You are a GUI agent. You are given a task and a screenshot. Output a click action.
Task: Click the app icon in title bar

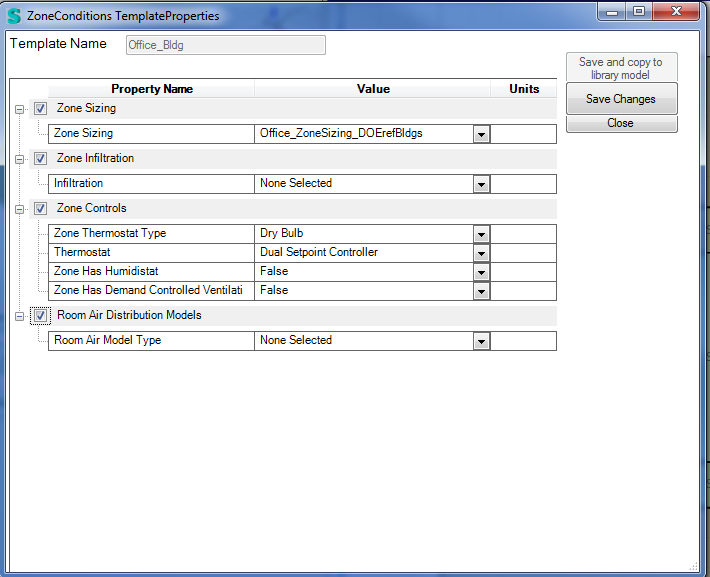[x=14, y=16]
